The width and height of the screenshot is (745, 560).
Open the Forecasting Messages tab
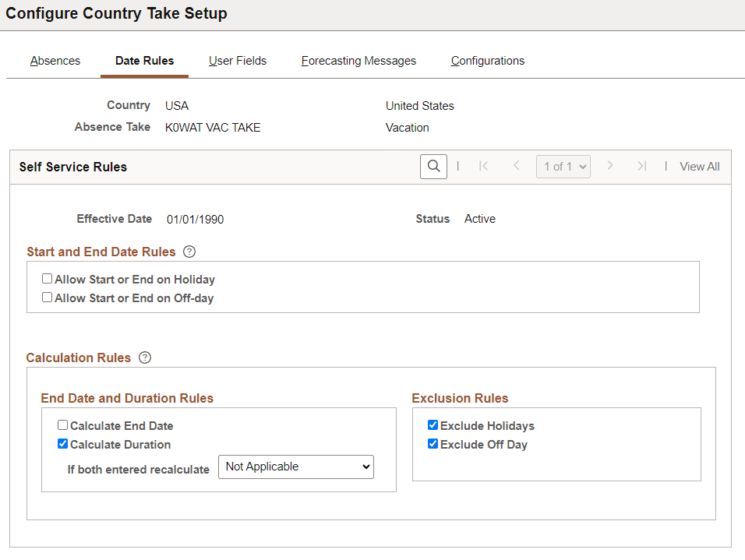(358, 60)
